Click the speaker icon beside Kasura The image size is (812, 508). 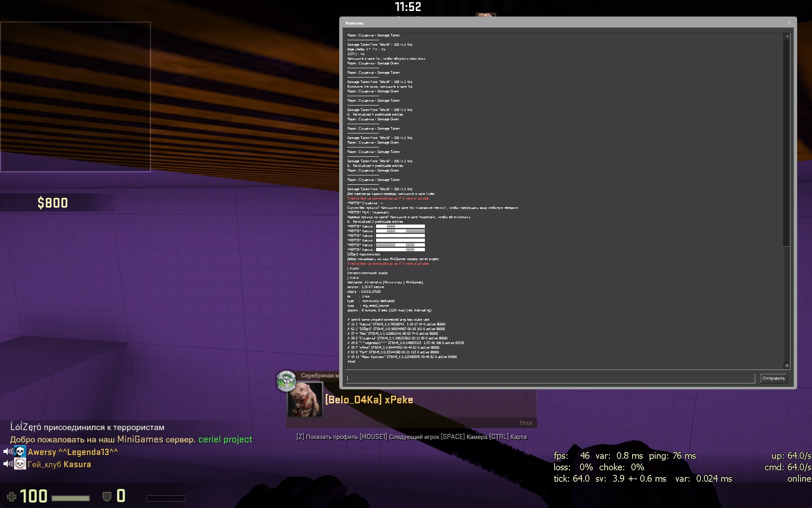click(x=8, y=464)
